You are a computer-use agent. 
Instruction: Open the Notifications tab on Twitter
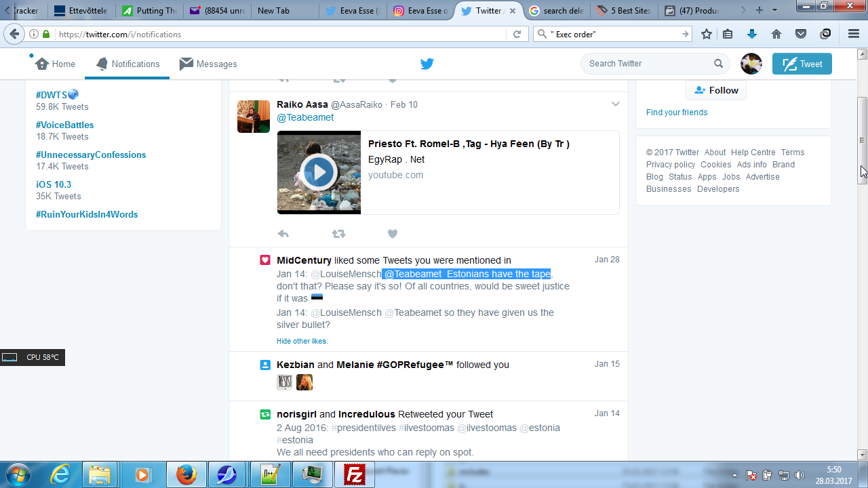[x=127, y=64]
